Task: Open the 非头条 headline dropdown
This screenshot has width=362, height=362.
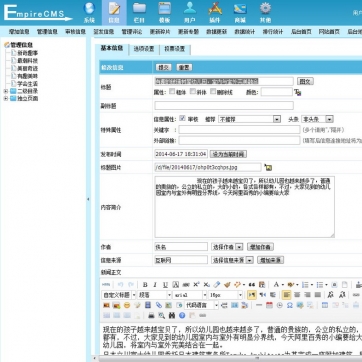Action: tap(317, 119)
